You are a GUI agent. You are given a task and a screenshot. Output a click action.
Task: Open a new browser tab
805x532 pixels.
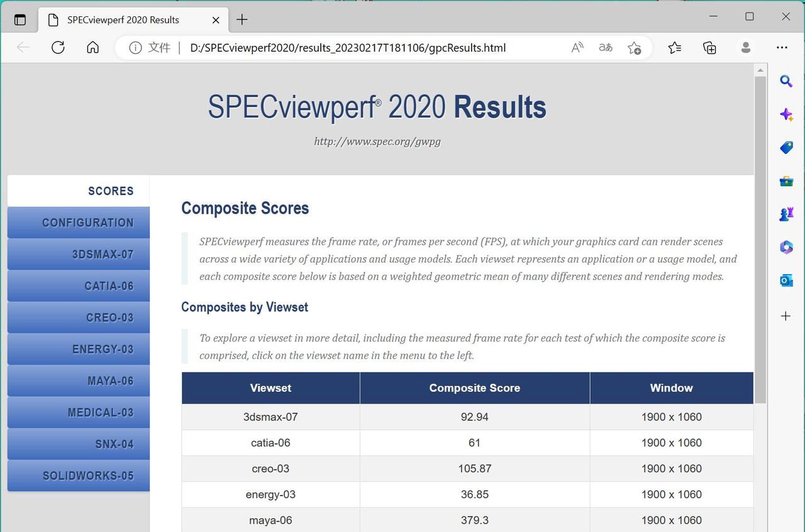click(242, 19)
